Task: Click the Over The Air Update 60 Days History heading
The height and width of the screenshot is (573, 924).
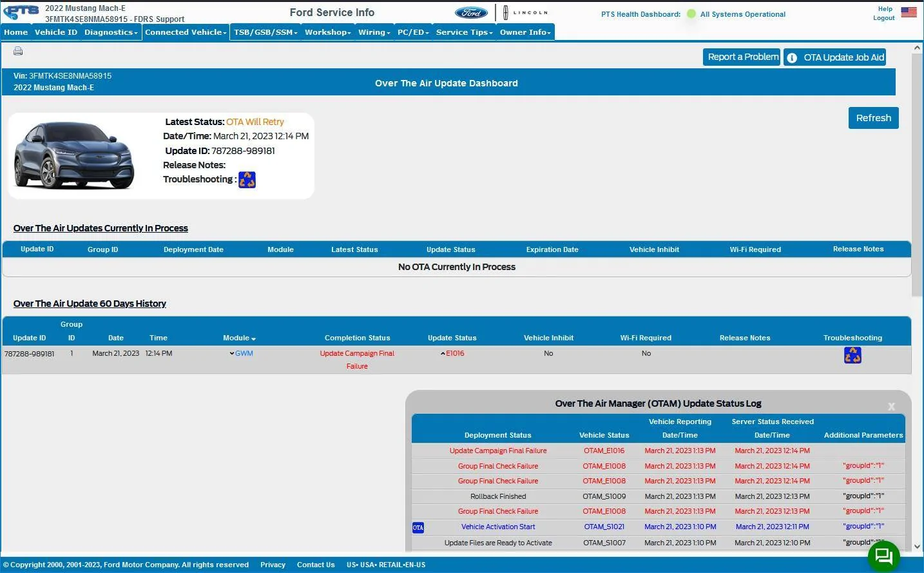Action: point(90,304)
